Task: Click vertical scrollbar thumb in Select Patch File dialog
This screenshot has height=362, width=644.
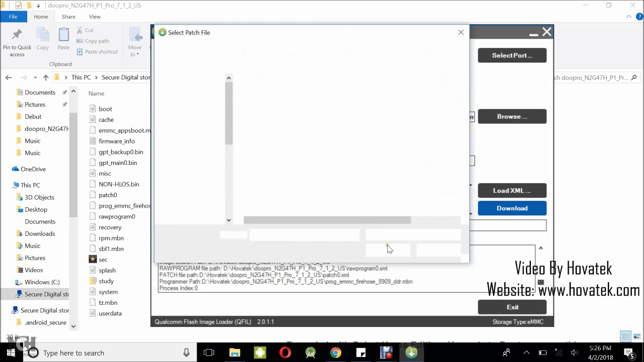Action: pyautogui.click(x=228, y=114)
